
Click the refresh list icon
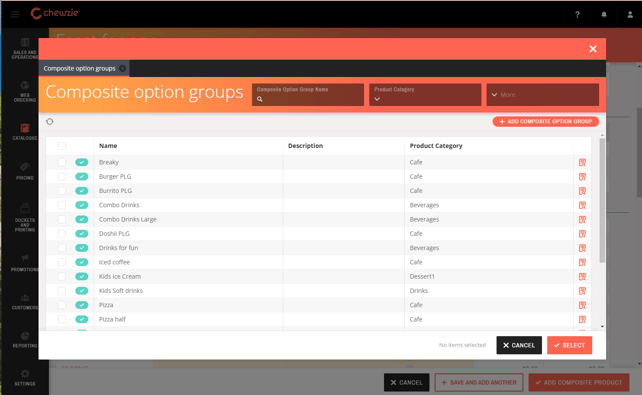click(50, 122)
